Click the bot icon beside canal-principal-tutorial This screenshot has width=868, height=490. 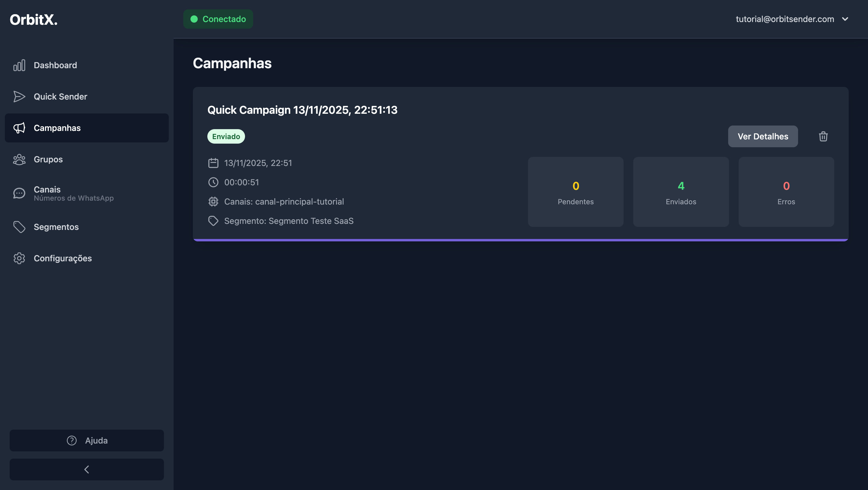point(213,201)
